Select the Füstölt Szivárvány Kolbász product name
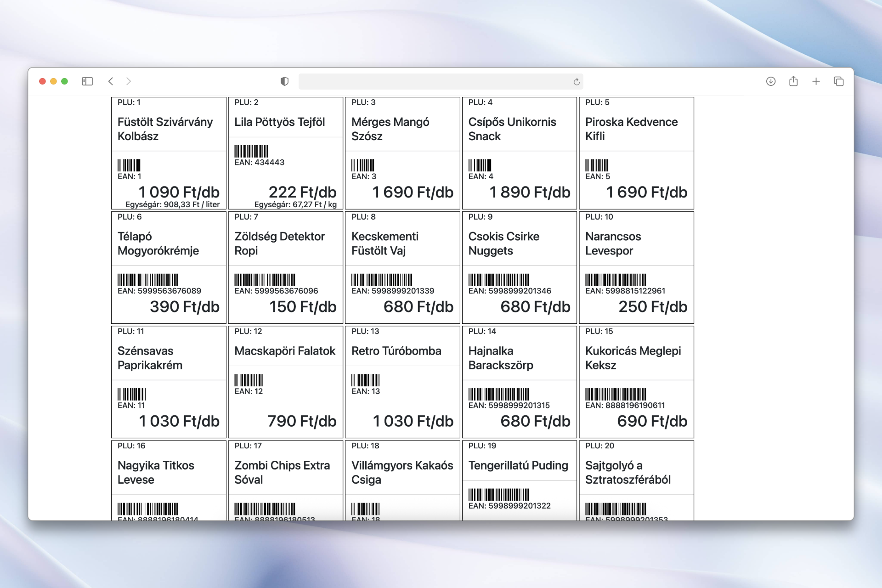Screen dimensions: 882x588 pos(165,129)
